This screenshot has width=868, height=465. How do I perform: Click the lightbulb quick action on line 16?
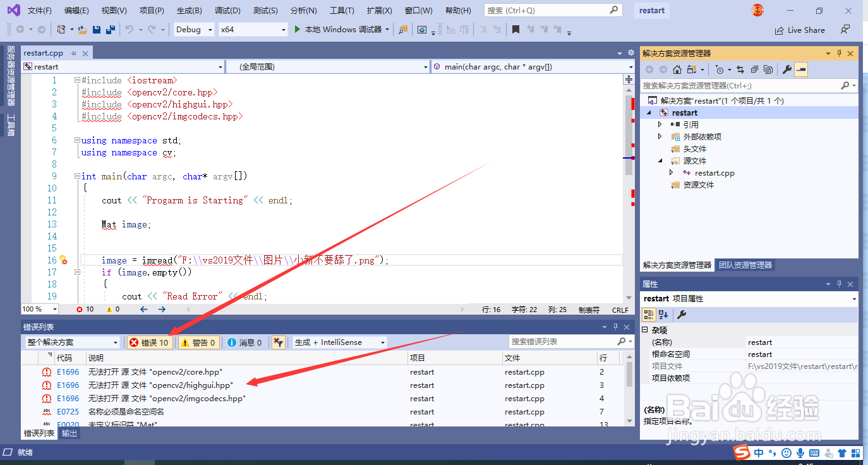[x=63, y=260]
